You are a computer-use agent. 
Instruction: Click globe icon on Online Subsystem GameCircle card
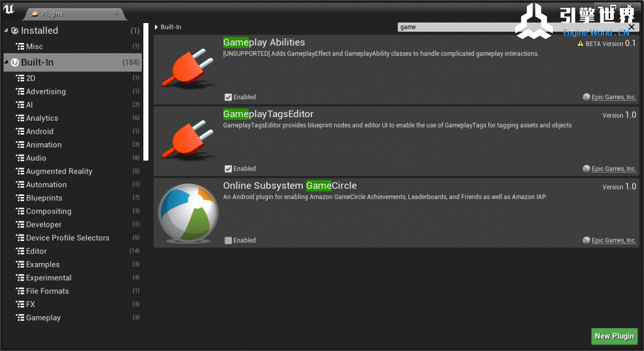587,240
